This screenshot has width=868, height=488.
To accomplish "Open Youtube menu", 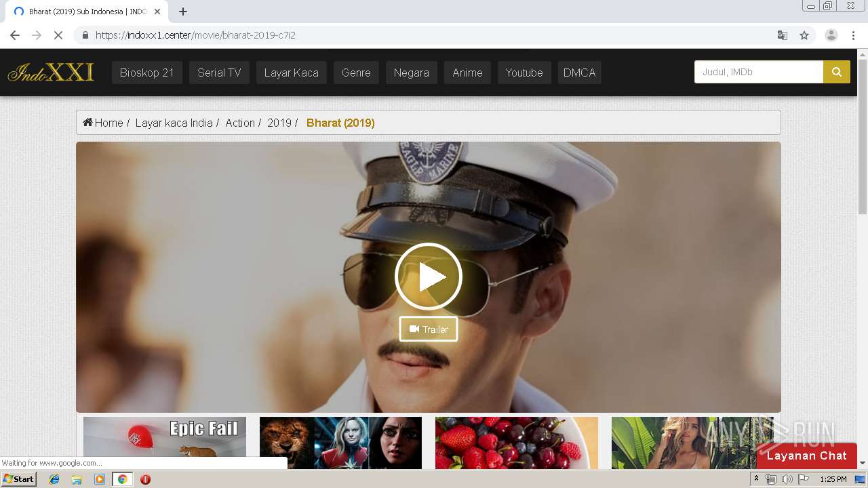I will click(x=524, y=73).
